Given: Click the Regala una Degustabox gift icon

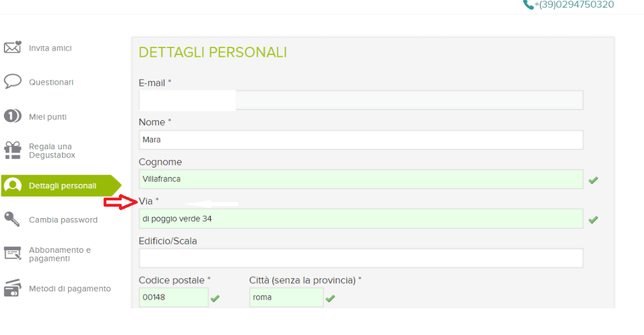Looking at the screenshot, I should tap(13, 150).
